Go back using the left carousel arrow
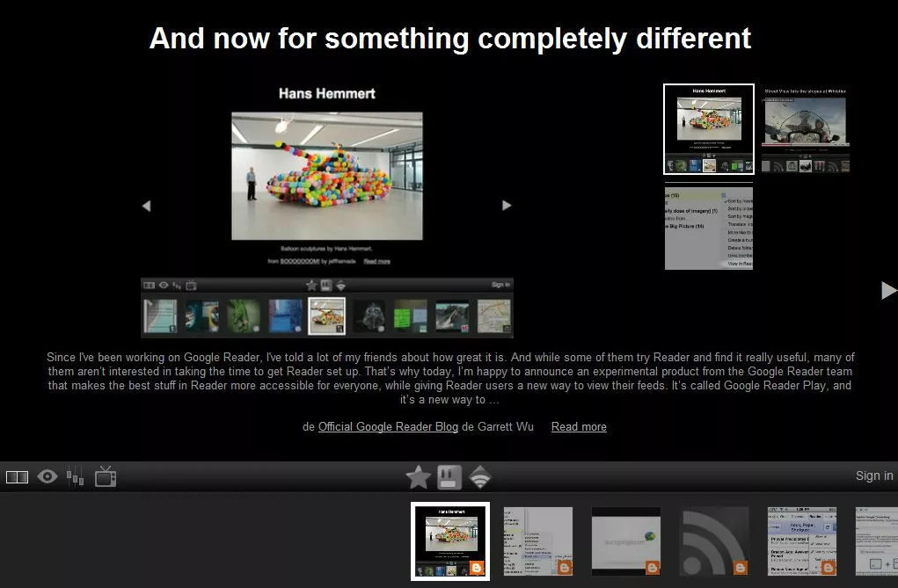Viewport: 898px width, 588px height. 147,205
